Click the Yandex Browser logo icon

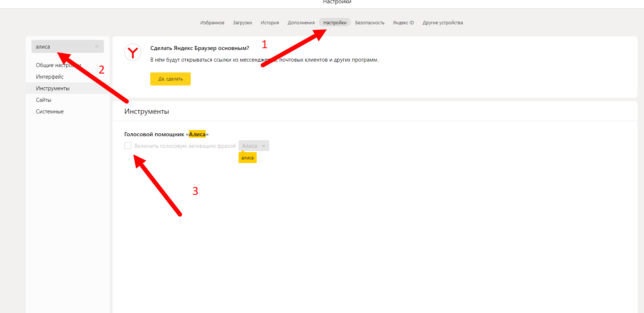coord(133,52)
